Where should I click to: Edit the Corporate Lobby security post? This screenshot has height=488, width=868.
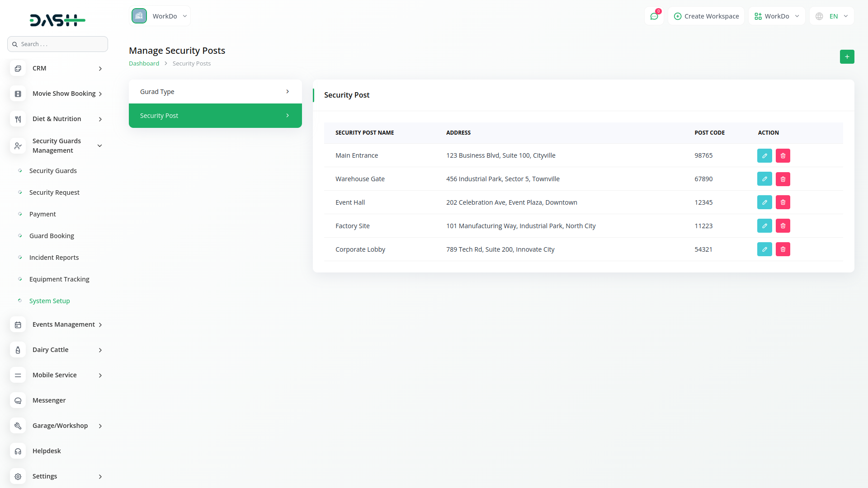point(764,249)
